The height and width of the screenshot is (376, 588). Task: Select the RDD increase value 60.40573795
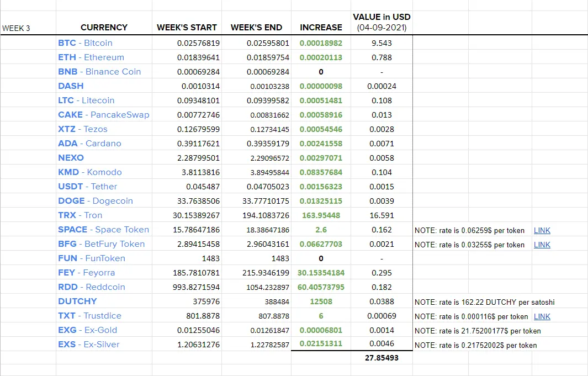pyautogui.click(x=321, y=287)
